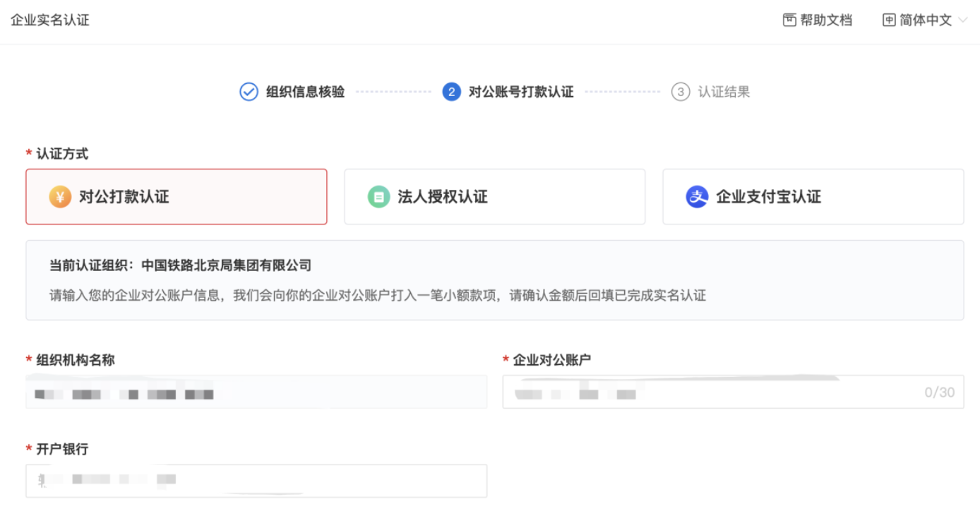
Task: Click the help document icon
Action: pyautogui.click(x=789, y=20)
